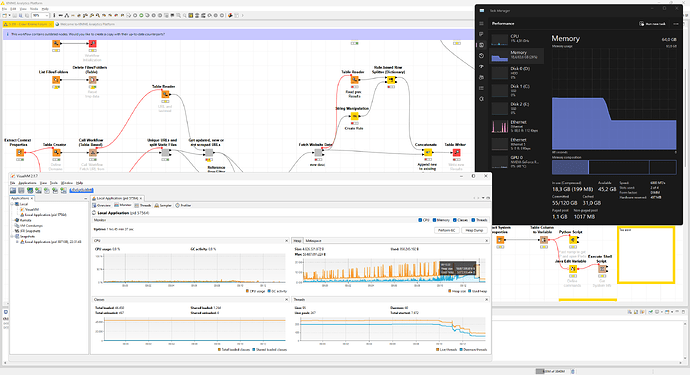Click the Perform GC button

click(x=447, y=230)
